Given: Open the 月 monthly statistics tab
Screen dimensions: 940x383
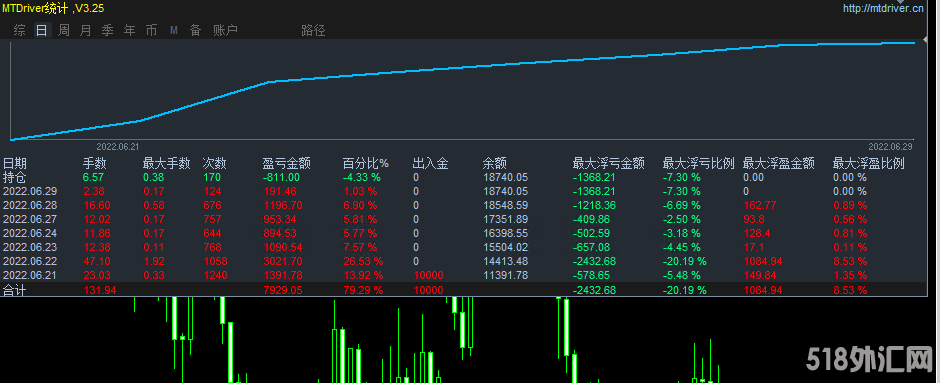Looking at the screenshot, I should (86, 30).
